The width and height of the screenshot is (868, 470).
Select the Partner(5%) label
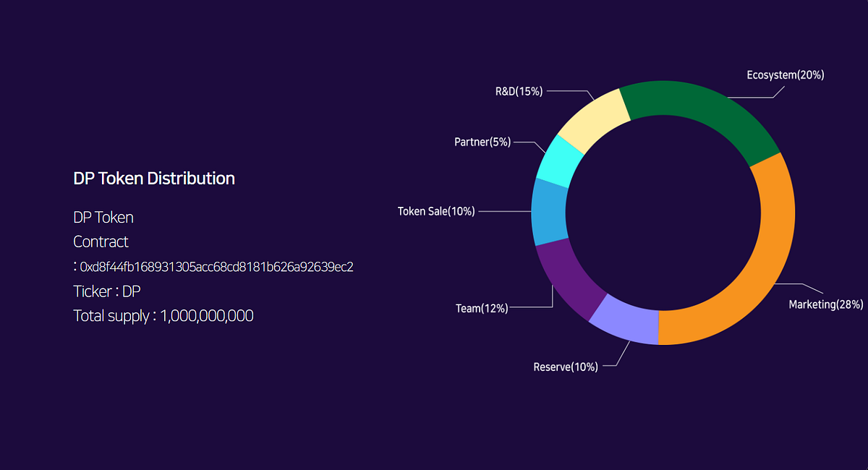[482, 142]
